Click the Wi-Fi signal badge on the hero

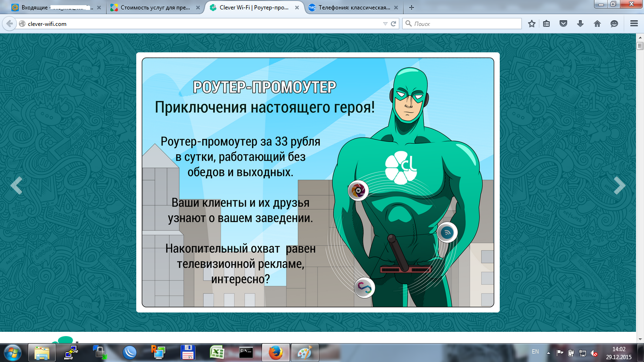(x=447, y=232)
